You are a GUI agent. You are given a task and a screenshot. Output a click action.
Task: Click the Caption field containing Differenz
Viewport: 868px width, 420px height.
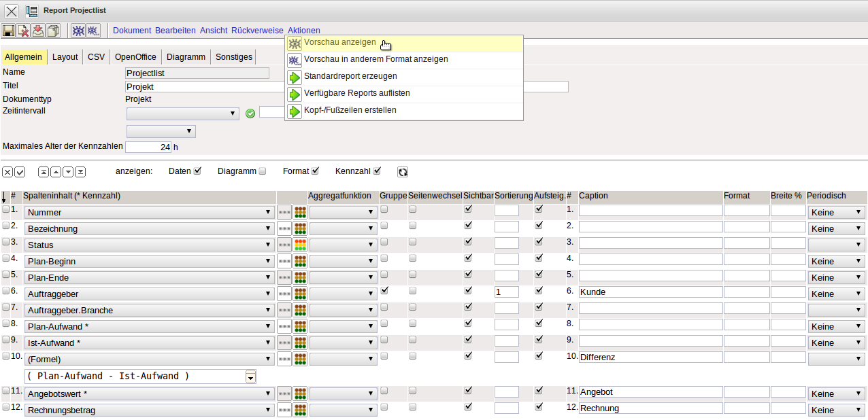click(x=650, y=357)
